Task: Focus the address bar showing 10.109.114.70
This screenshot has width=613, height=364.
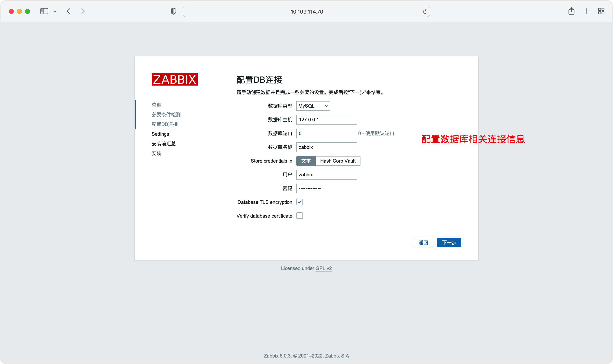Action: click(x=306, y=12)
